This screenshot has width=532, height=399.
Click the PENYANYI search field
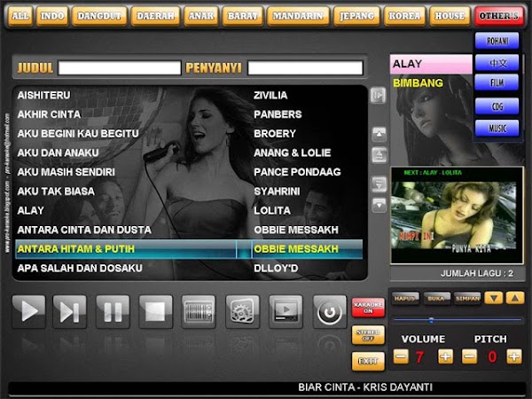(305, 68)
